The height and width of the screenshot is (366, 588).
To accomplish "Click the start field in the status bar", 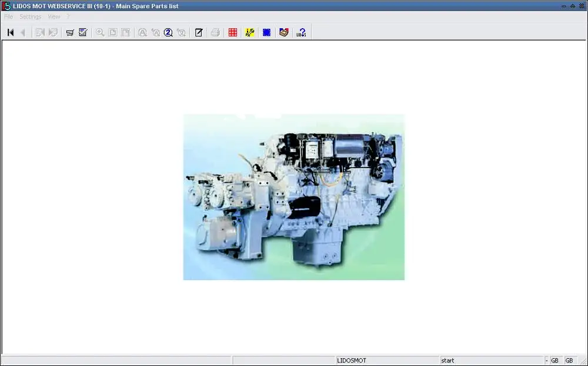I will 448,360.
